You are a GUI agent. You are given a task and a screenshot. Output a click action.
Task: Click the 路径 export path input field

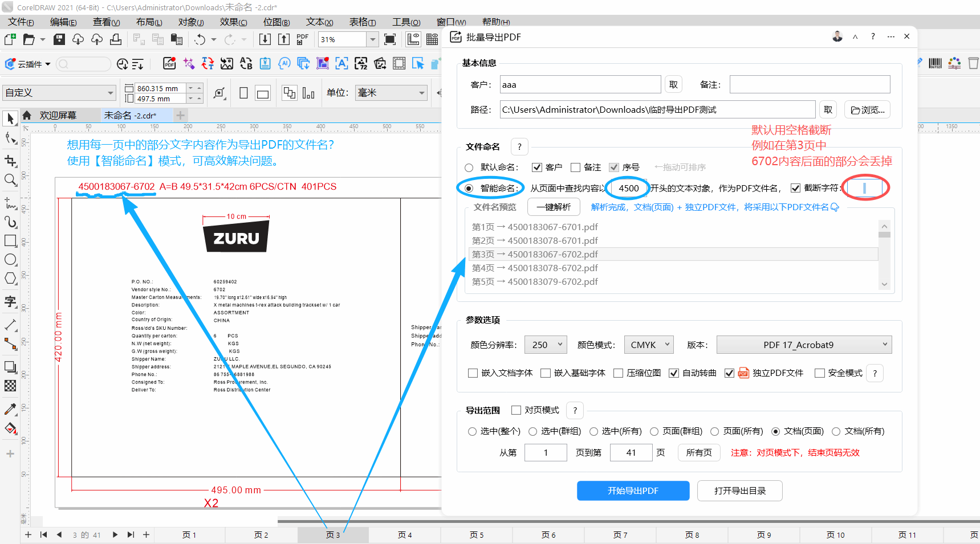point(657,109)
